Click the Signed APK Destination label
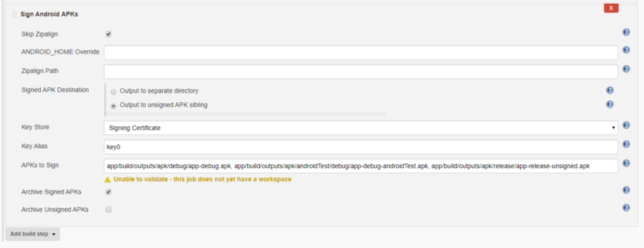This screenshot has height=248, width=644. pyautogui.click(x=55, y=90)
